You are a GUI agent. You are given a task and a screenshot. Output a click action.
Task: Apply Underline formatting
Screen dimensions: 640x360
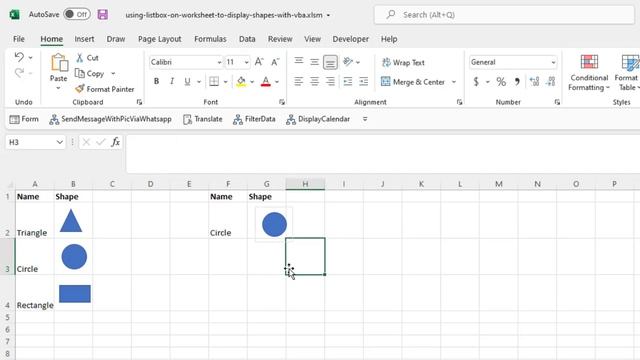pos(187,81)
